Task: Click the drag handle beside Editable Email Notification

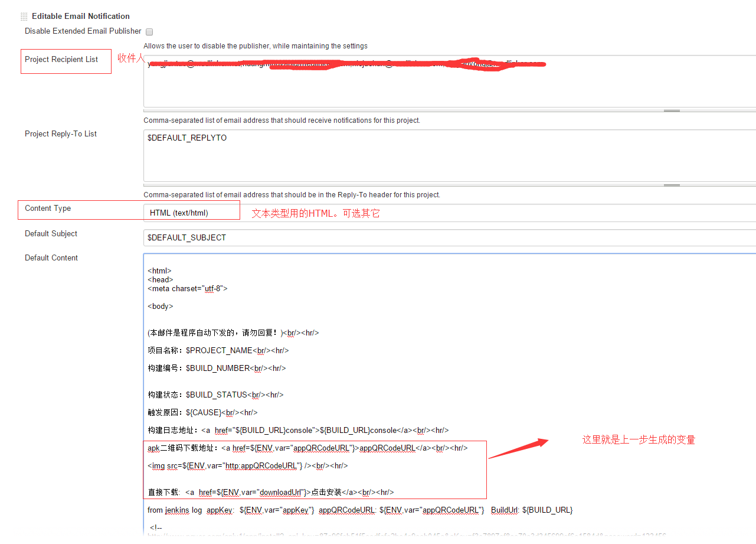Action: (x=24, y=17)
